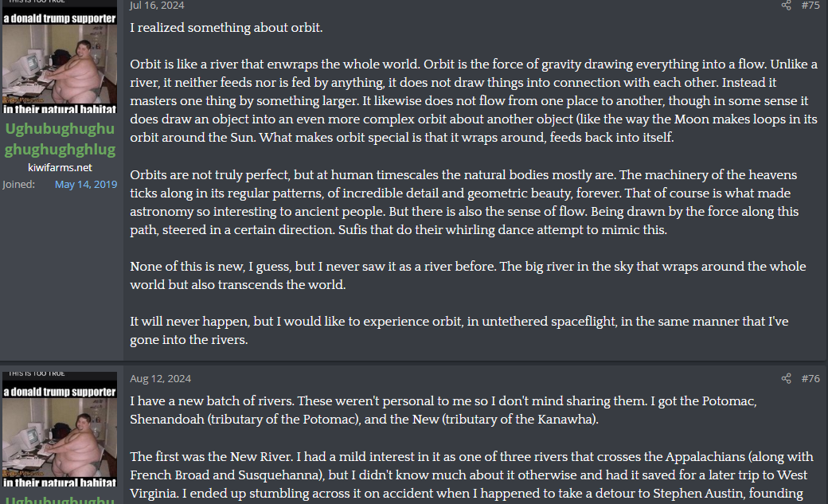Click the share icon on post #76
Viewport: 828px width, 504px height.
[x=786, y=378]
